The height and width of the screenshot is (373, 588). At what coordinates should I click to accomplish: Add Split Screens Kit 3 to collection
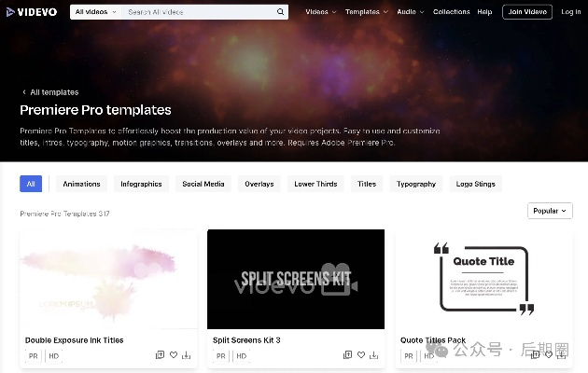[x=347, y=354]
